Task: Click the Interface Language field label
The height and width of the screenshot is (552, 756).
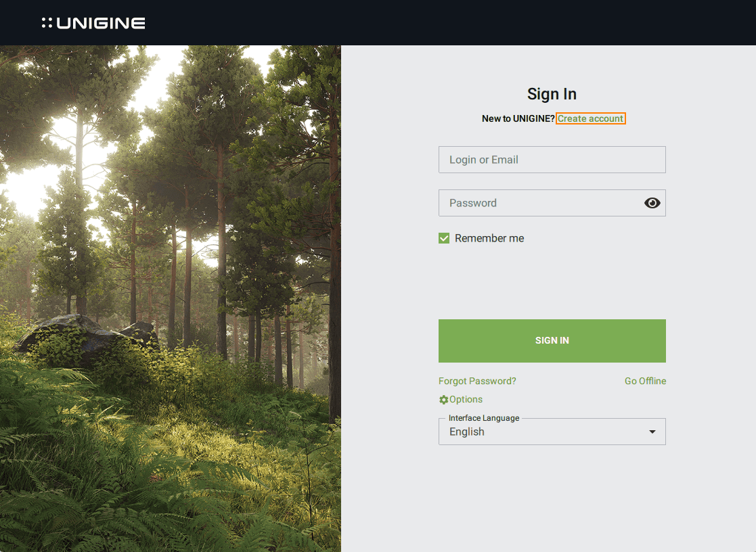Action: 483,418
